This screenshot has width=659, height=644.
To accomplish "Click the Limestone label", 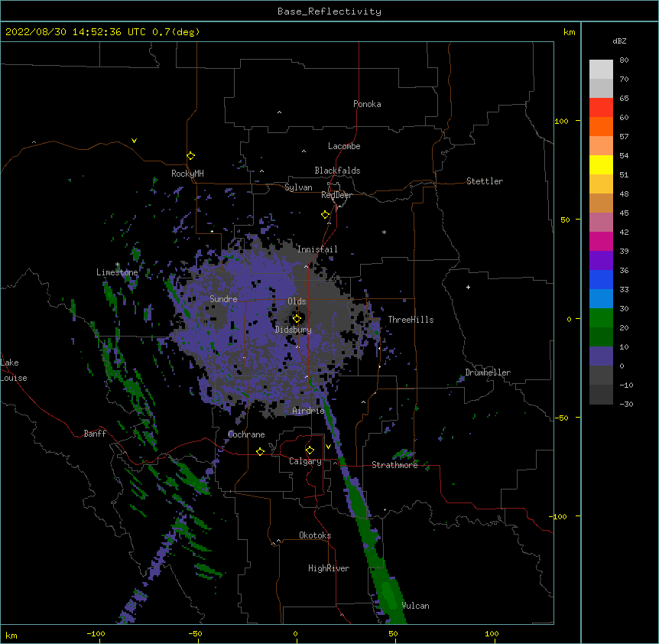I will point(117,272).
